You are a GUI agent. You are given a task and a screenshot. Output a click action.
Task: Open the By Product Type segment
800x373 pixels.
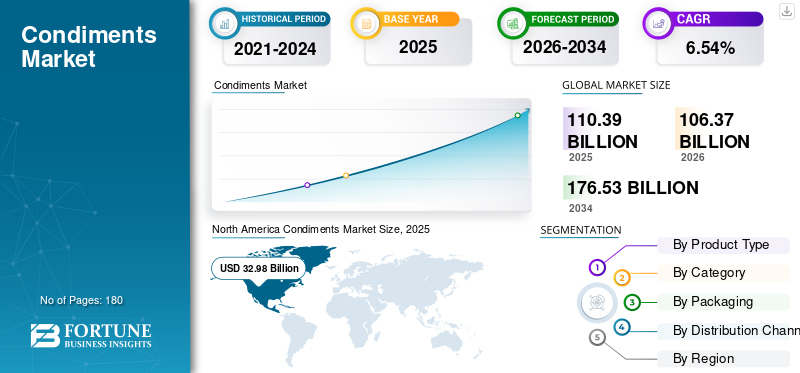click(x=723, y=245)
